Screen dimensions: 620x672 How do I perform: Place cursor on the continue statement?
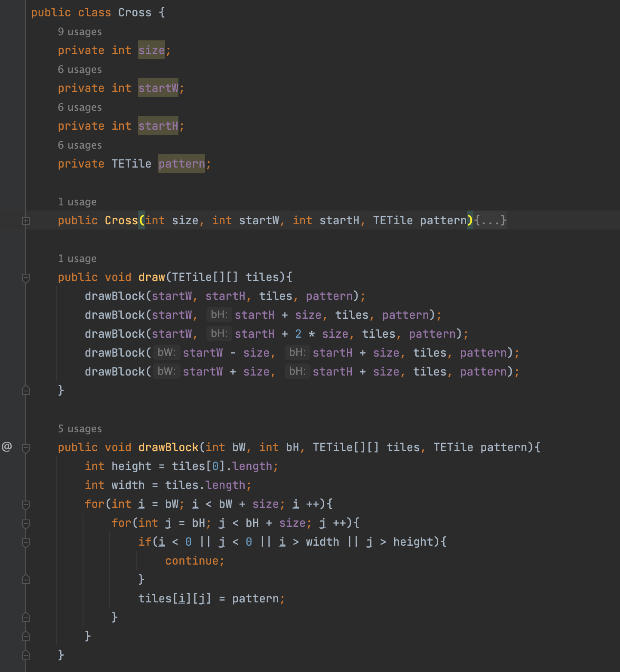(x=194, y=561)
